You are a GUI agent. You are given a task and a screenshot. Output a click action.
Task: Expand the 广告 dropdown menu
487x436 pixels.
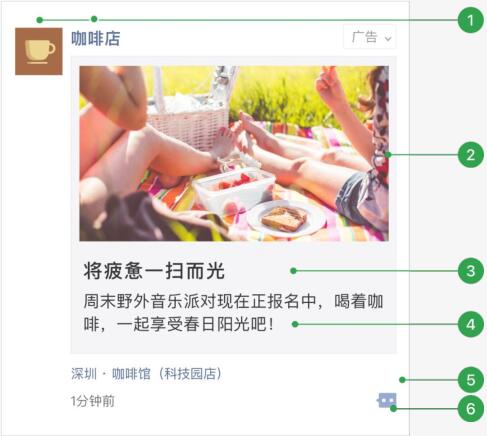click(370, 37)
